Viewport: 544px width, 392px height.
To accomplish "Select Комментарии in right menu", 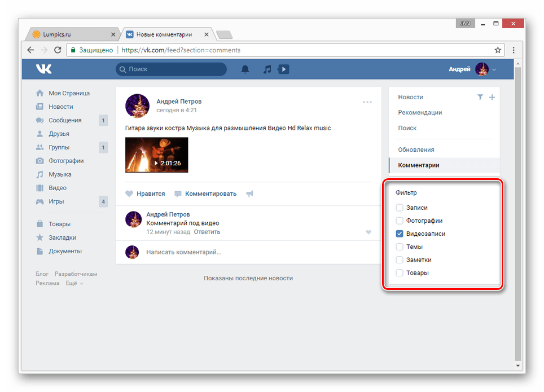I will pyautogui.click(x=445, y=165).
